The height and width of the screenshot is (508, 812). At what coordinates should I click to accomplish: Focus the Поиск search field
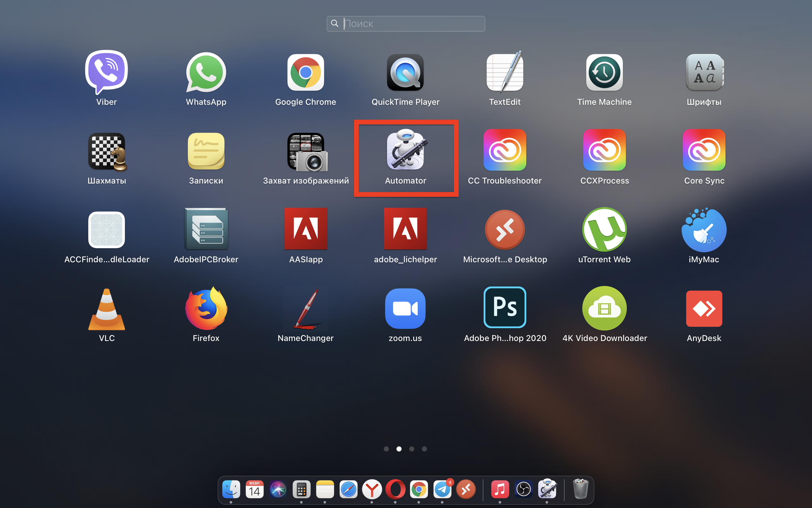(x=406, y=23)
